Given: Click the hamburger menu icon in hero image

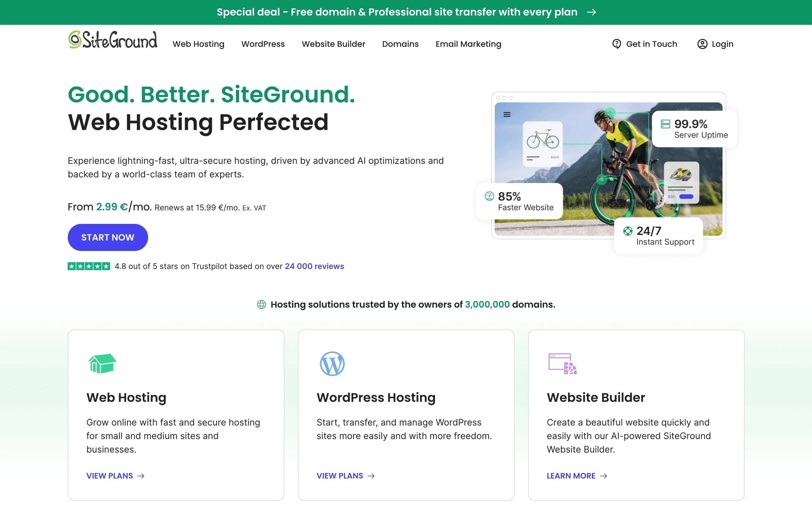Looking at the screenshot, I should 506,114.
